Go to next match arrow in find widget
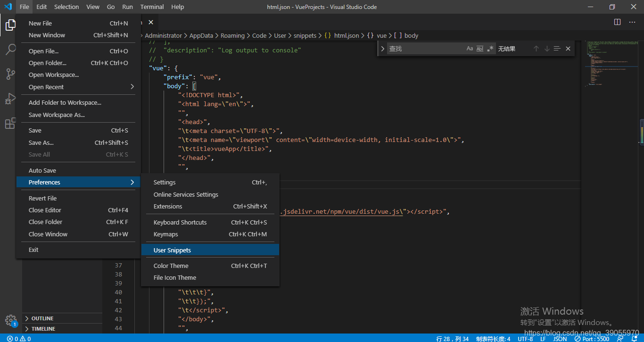Viewport: 644px width, 342px height. [547, 49]
